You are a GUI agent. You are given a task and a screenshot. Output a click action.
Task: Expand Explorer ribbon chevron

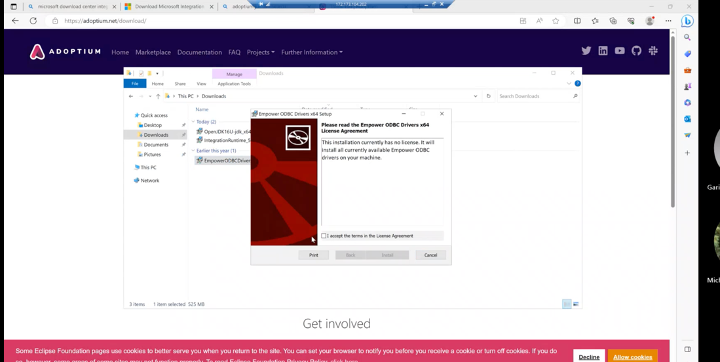[569, 84]
